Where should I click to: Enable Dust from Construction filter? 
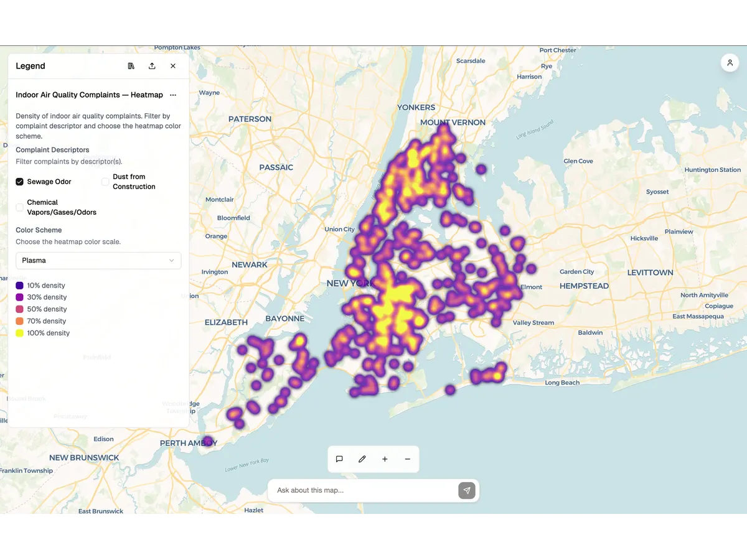coord(105,182)
